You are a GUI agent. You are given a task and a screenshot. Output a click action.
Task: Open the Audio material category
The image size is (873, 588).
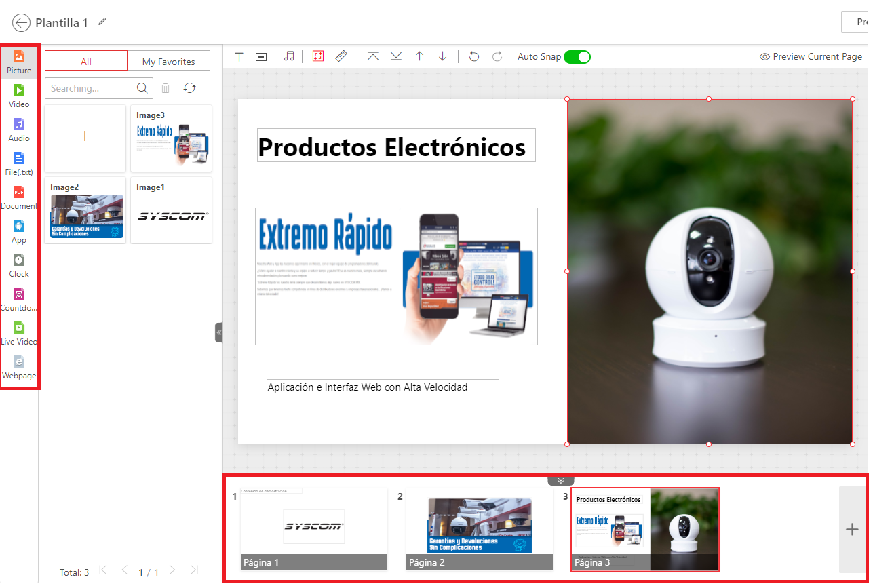click(x=19, y=130)
